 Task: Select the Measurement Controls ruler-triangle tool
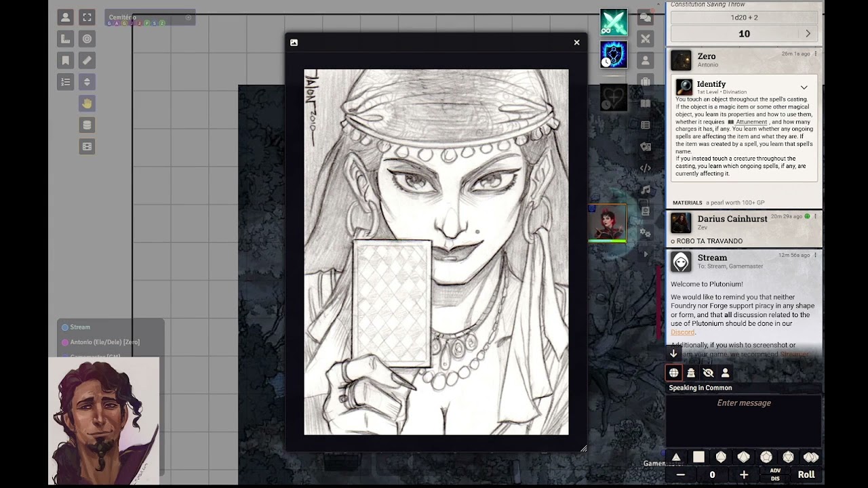[x=65, y=39]
